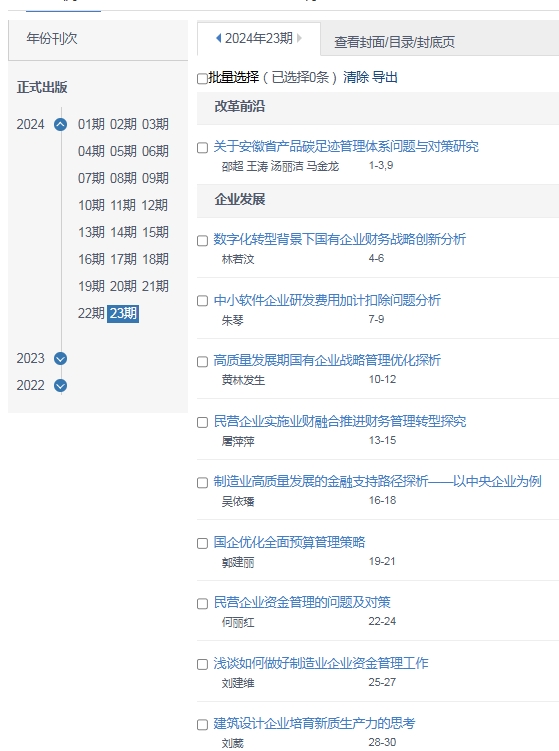Viewport: 559px width, 751px height.
Task: Open article 建筑设计企业培育新质生产力的思考
Action: (314, 723)
